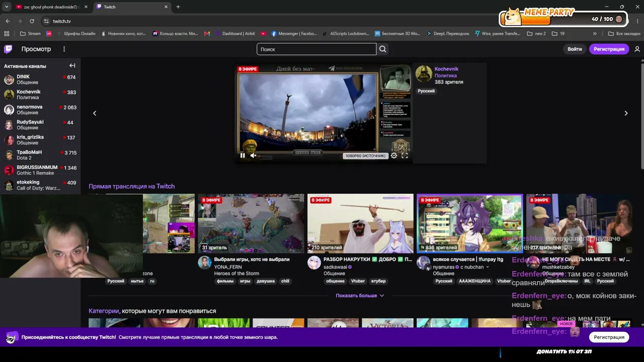Click Kochevnik avatar beside the player
Image resolution: width=644 pixels, height=362 pixels.
424,73
